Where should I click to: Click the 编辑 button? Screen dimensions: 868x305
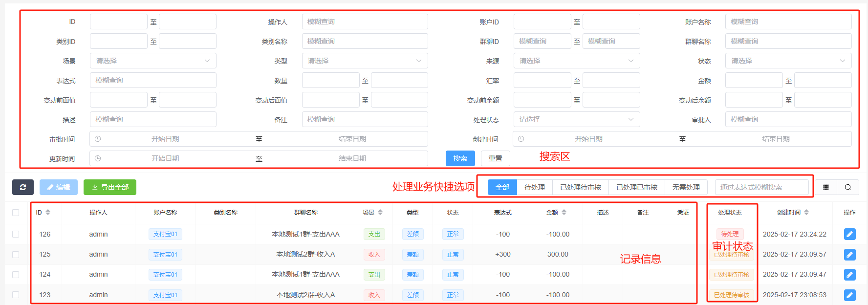[x=59, y=187]
